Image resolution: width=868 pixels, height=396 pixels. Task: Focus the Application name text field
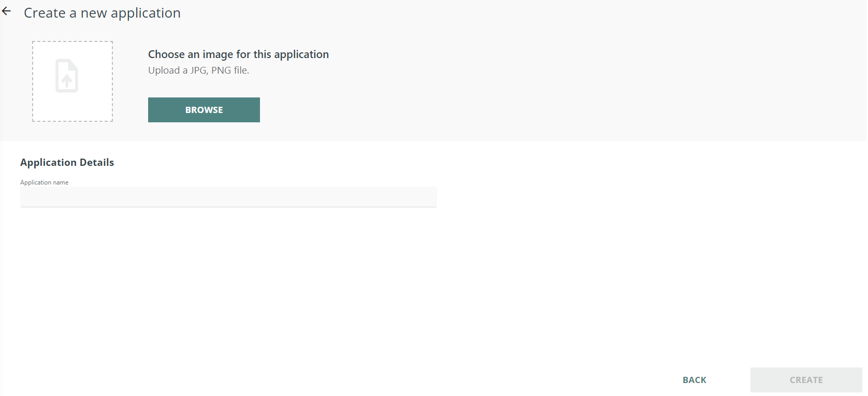pos(228,197)
